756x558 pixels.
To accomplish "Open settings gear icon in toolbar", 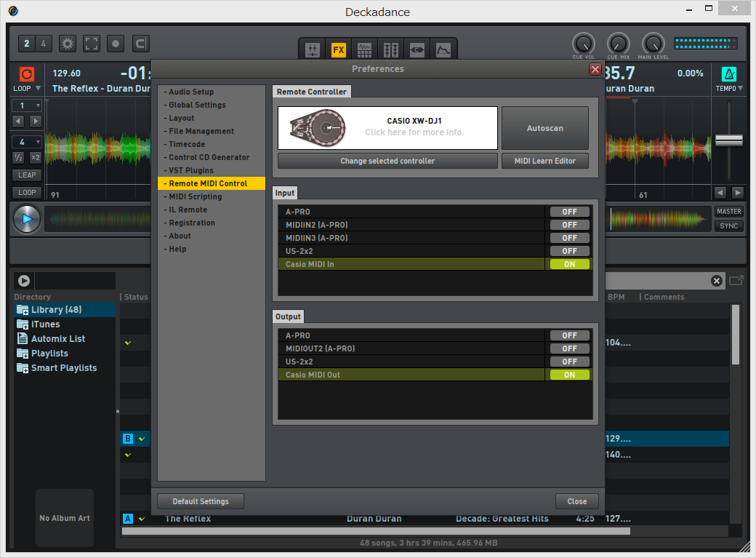I will pos(68,44).
